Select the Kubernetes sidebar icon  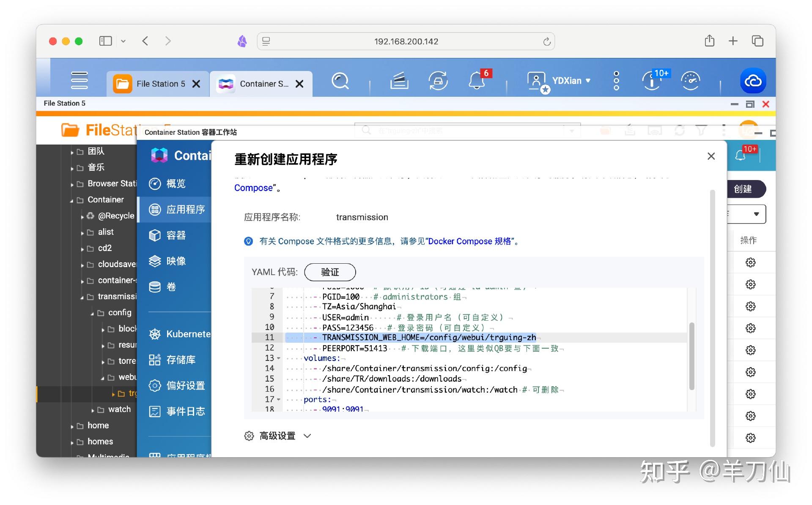pos(186,334)
